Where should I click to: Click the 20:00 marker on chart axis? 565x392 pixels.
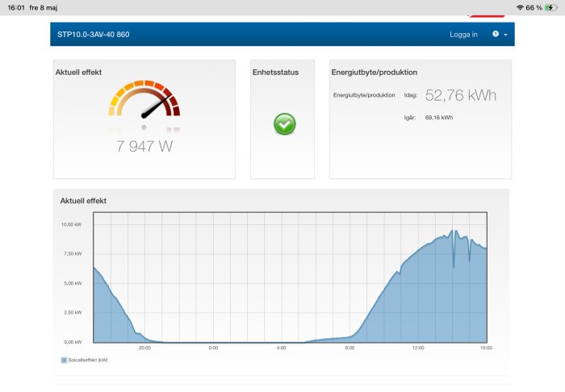(144, 348)
